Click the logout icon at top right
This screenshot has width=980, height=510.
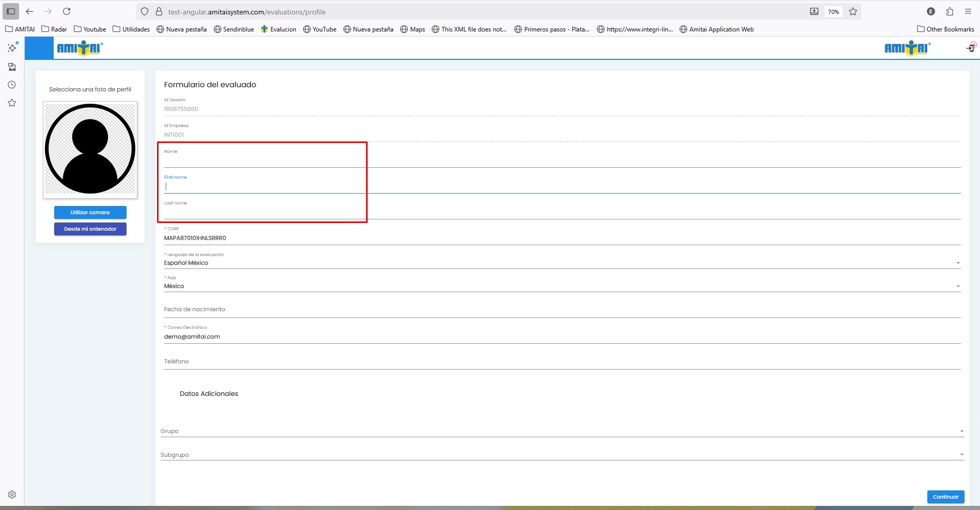tap(970, 48)
